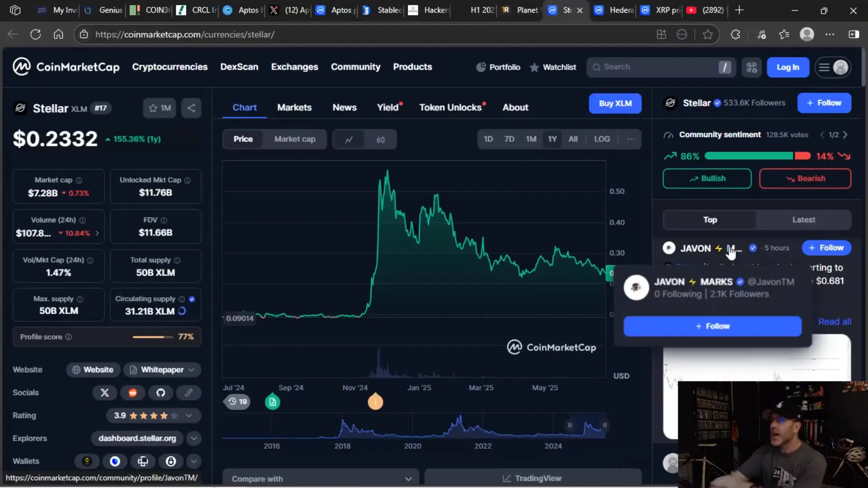Click the Profile score info icon
The height and width of the screenshot is (488, 868).
[x=69, y=337]
